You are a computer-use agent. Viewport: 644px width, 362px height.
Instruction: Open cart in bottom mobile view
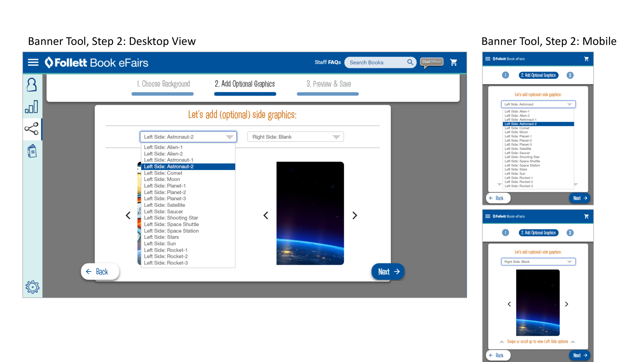point(586,216)
